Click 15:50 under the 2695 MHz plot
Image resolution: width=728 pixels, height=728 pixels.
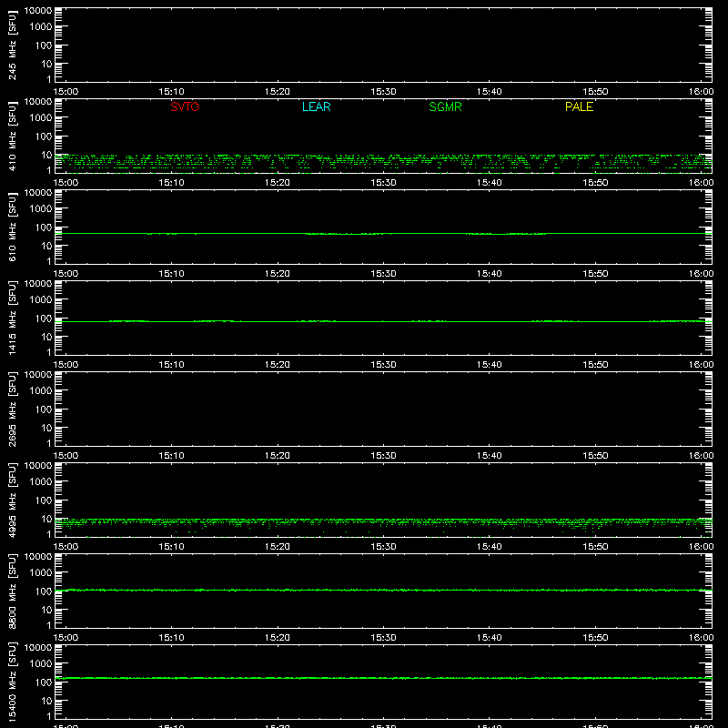[595, 456]
